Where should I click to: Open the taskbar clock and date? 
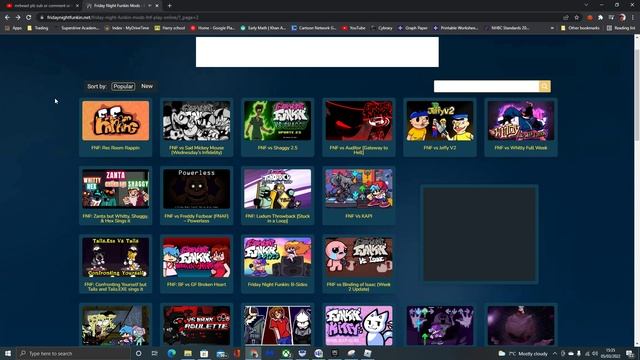point(611,353)
